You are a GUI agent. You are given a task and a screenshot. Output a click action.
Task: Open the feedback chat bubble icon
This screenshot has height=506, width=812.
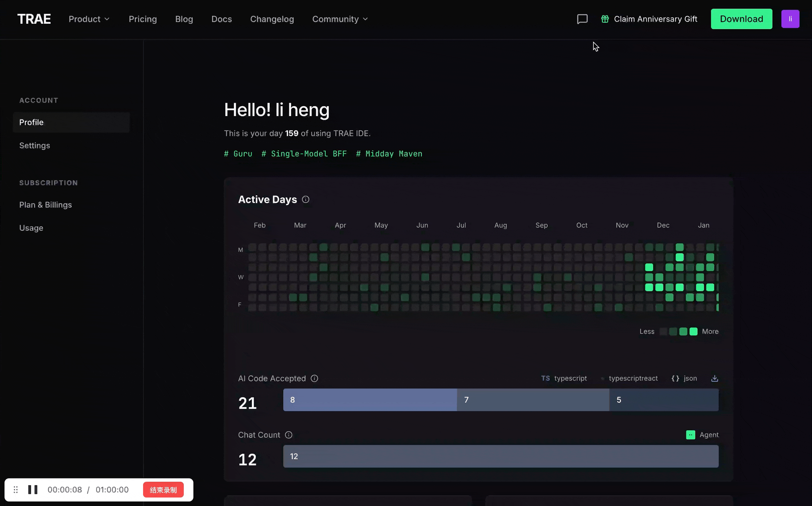click(582, 19)
